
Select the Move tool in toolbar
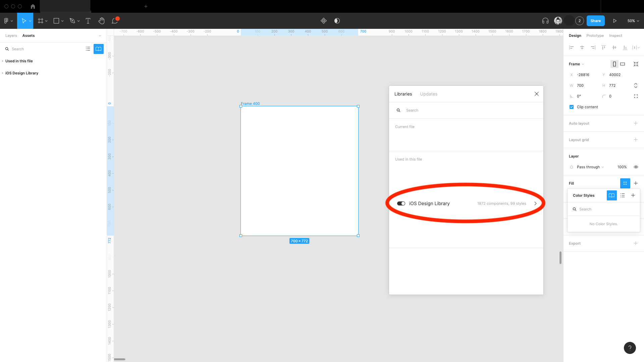[24, 21]
